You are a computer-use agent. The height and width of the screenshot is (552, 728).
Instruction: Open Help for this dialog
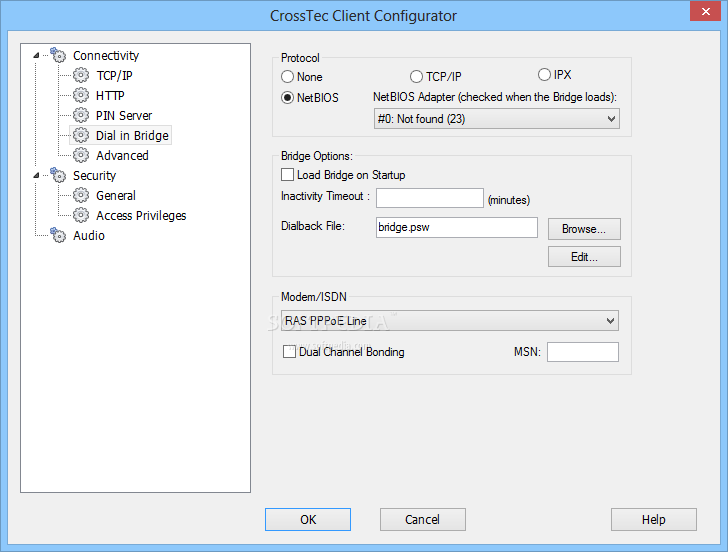[654, 519]
